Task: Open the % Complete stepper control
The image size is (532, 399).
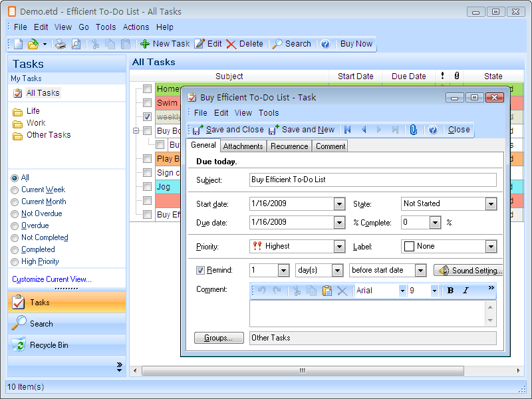Action: point(436,222)
